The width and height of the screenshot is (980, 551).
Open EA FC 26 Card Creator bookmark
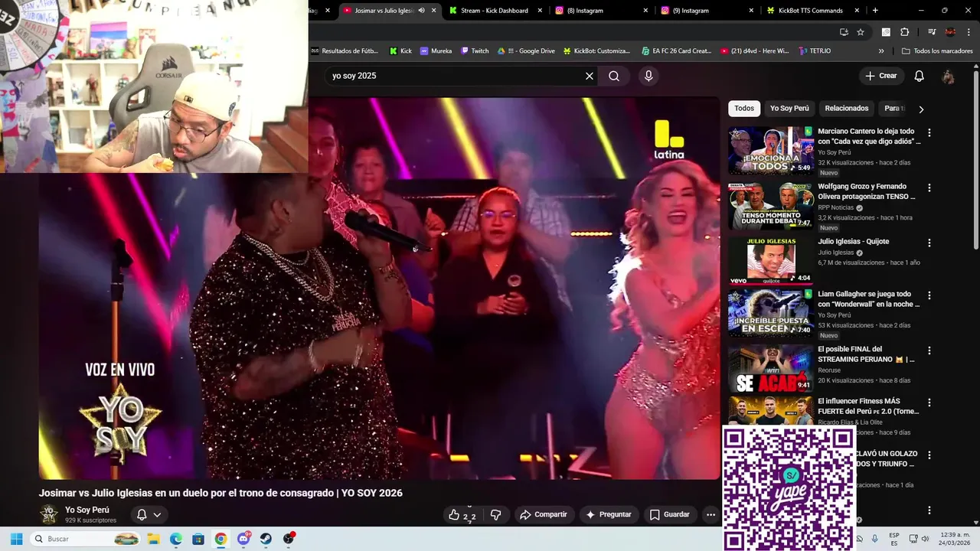tap(677, 51)
